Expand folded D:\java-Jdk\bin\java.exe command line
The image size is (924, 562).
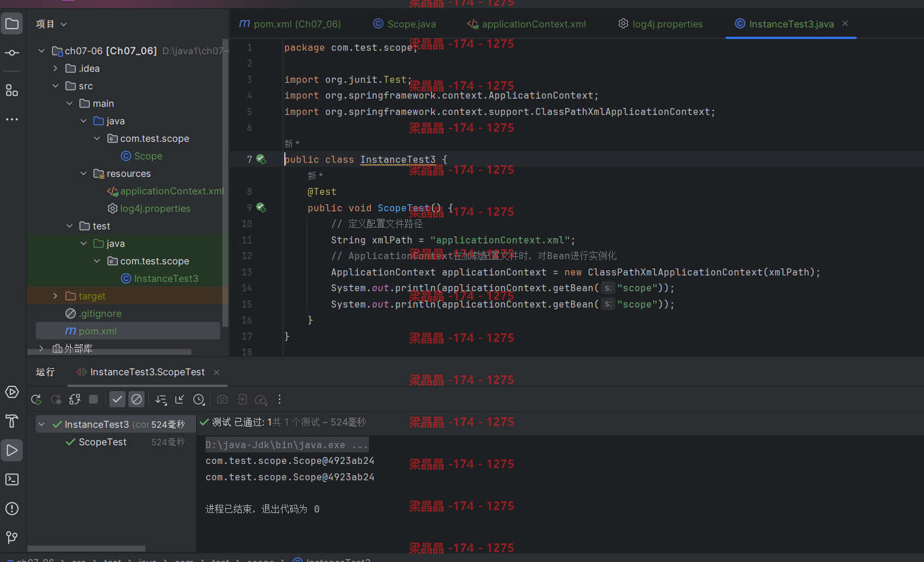(x=287, y=445)
